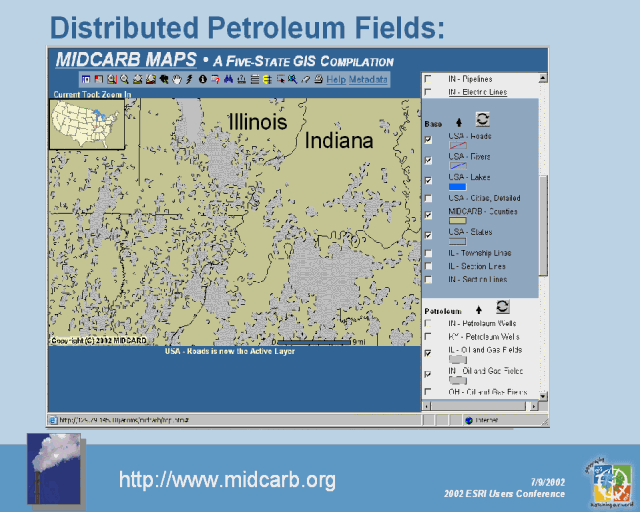Click the browser page icon beside URL
Screen dimensions: 640x512
click(53, 420)
